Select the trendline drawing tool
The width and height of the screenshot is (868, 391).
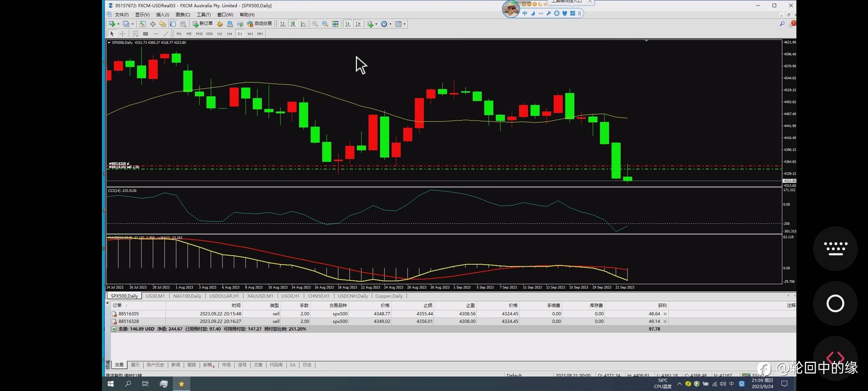pos(166,34)
